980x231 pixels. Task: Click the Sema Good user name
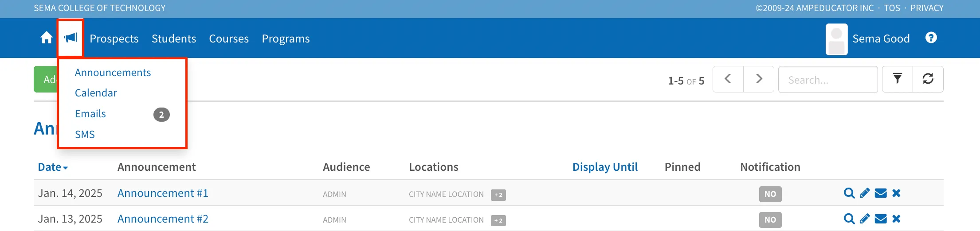pos(881,39)
